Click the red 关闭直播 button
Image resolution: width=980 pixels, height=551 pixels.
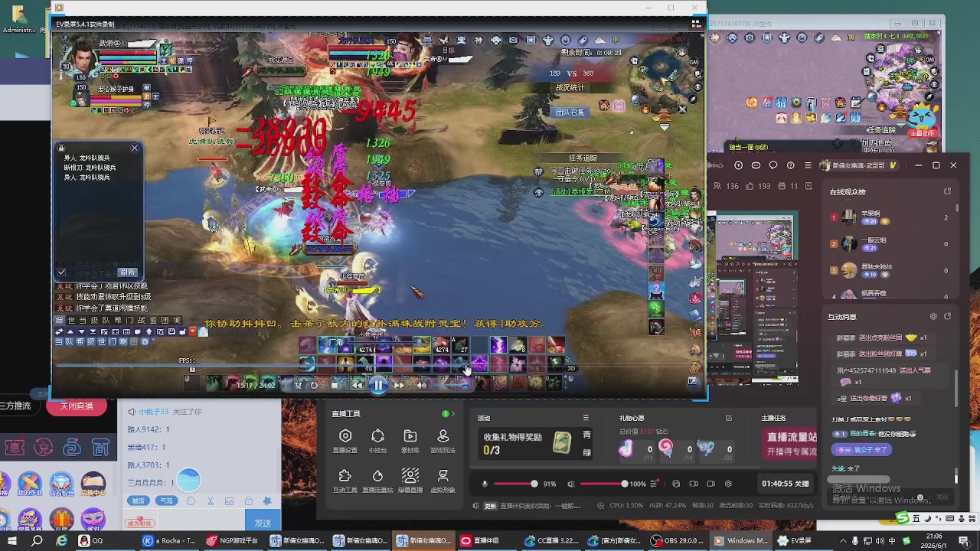pos(77,406)
